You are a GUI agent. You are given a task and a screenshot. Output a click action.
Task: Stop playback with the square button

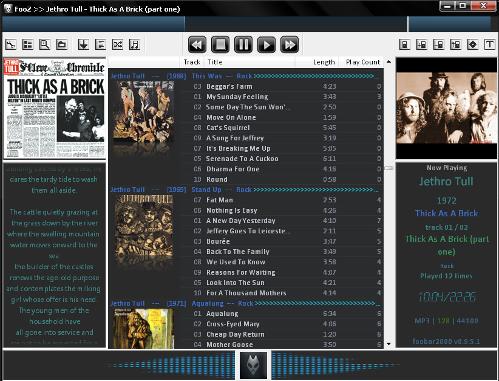pyautogui.click(x=220, y=45)
